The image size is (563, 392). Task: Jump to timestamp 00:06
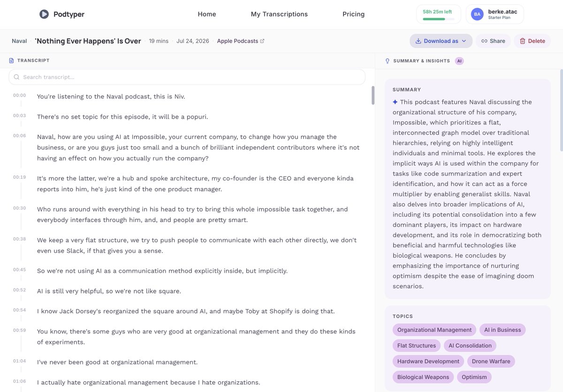coord(19,136)
